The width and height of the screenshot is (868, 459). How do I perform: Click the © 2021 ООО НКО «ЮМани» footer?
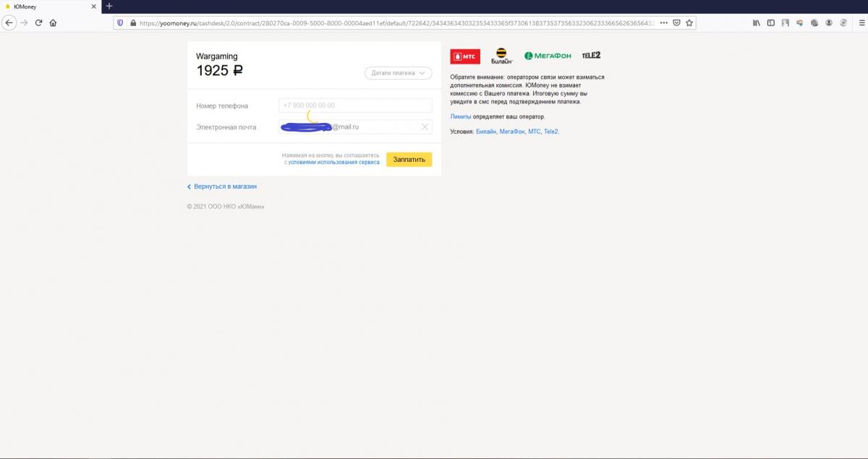[226, 207]
